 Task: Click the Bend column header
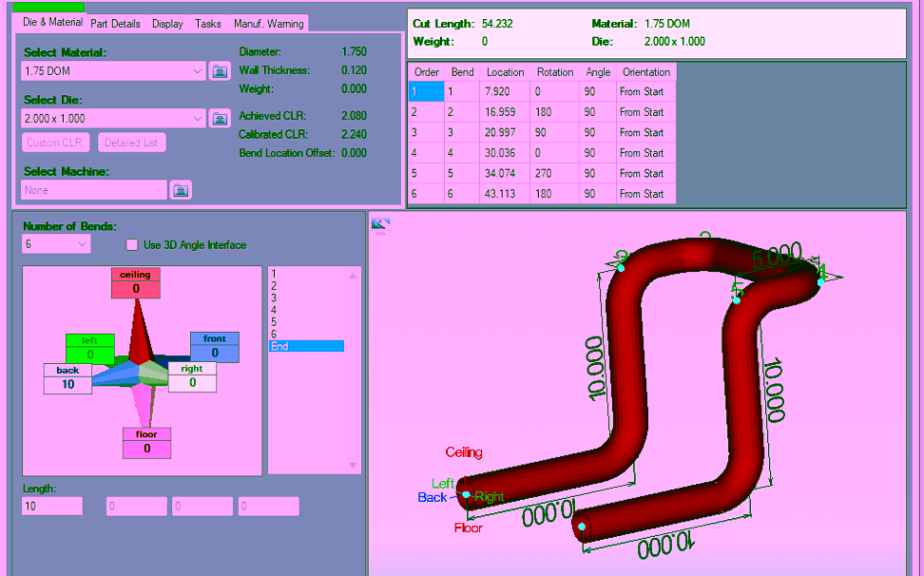click(x=462, y=72)
